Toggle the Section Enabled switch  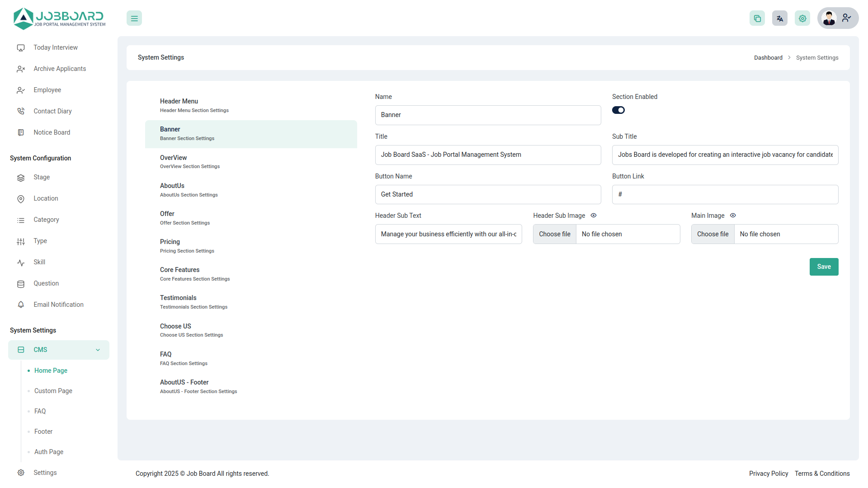[618, 110]
